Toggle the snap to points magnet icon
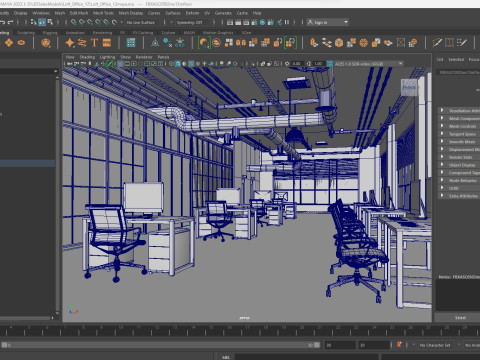 click(x=90, y=22)
